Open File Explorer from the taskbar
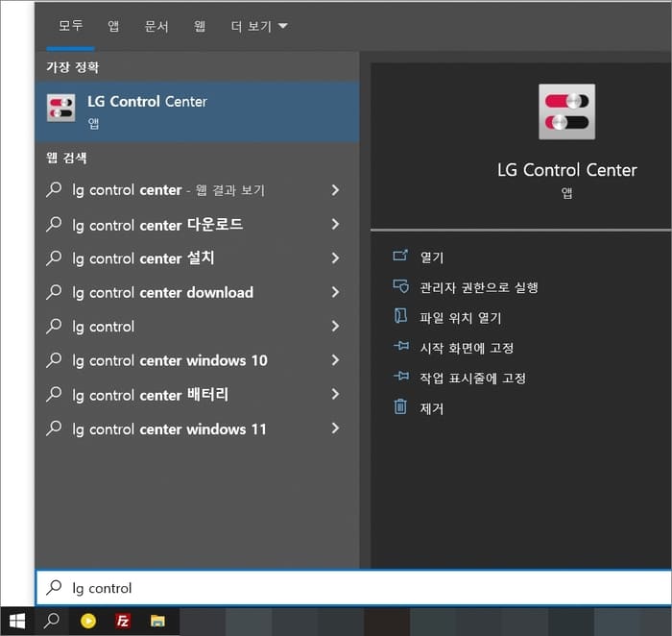 coord(157,621)
